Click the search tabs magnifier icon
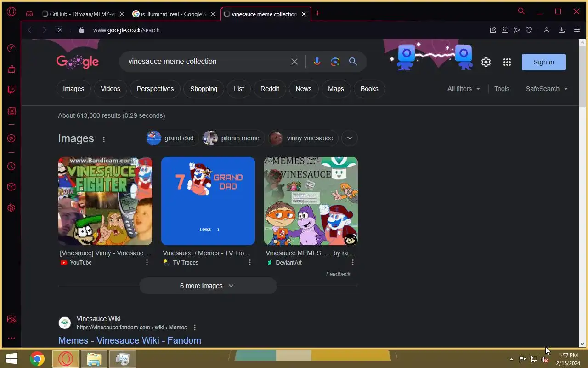Image resolution: width=588 pixels, height=368 pixels. click(521, 11)
